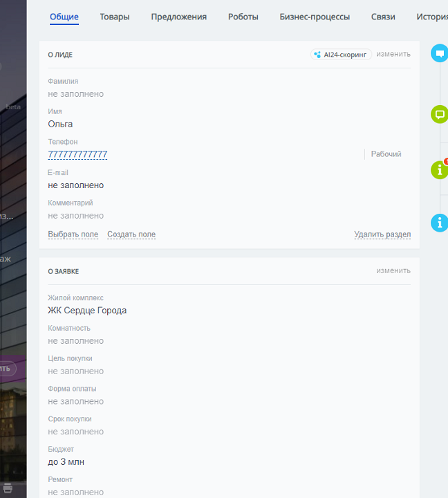This screenshot has height=498, width=448.
Task: Click Удалить раздел link
Action: tap(382, 234)
